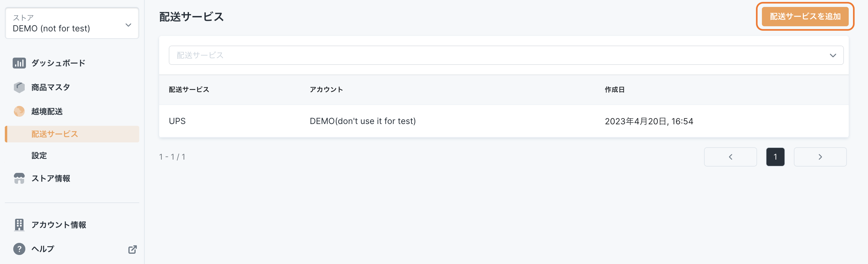Open the 配送サービス sidebar menu item
868x264 pixels.
pos(55,134)
